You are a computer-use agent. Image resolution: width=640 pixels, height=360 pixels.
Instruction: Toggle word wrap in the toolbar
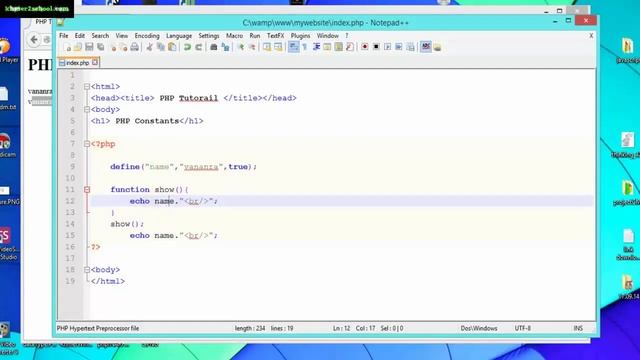coord(293,47)
